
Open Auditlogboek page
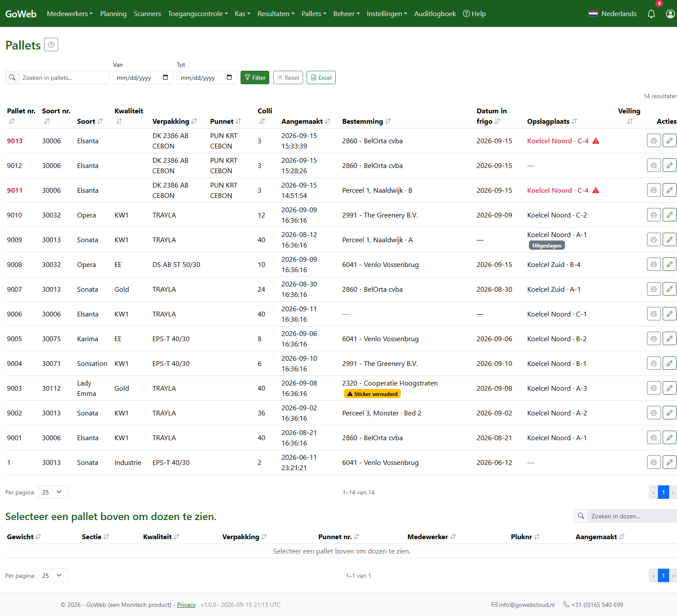435,14
